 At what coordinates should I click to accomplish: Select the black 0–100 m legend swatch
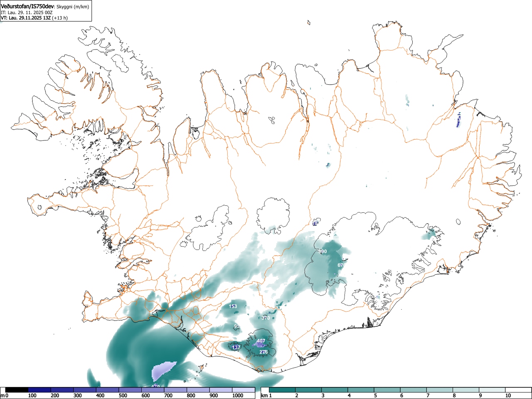click(x=17, y=390)
